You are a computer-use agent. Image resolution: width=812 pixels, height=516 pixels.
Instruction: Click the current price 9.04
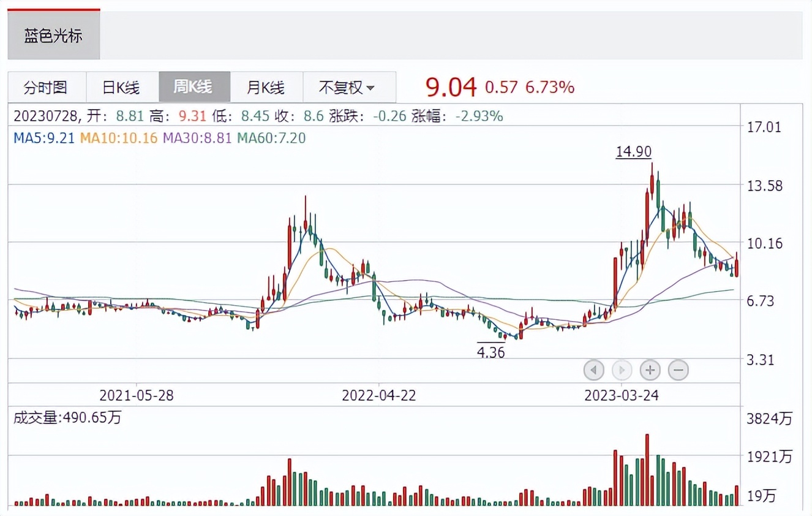click(x=451, y=88)
